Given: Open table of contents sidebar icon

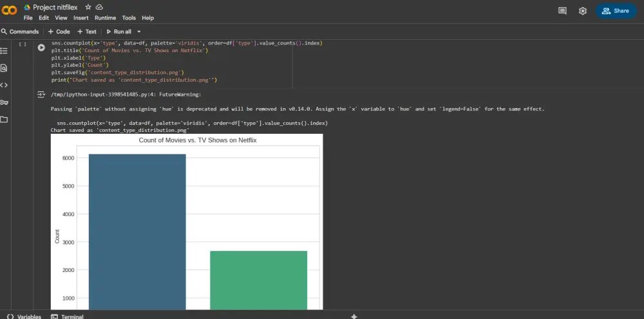Looking at the screenshot, I should pyautogui.click(x=4, y=51).
